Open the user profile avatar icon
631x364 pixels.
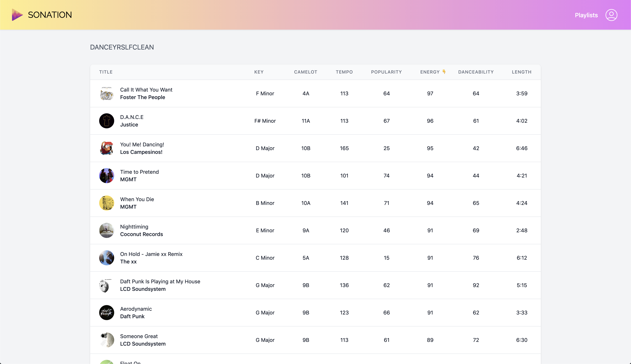(611, 15)
